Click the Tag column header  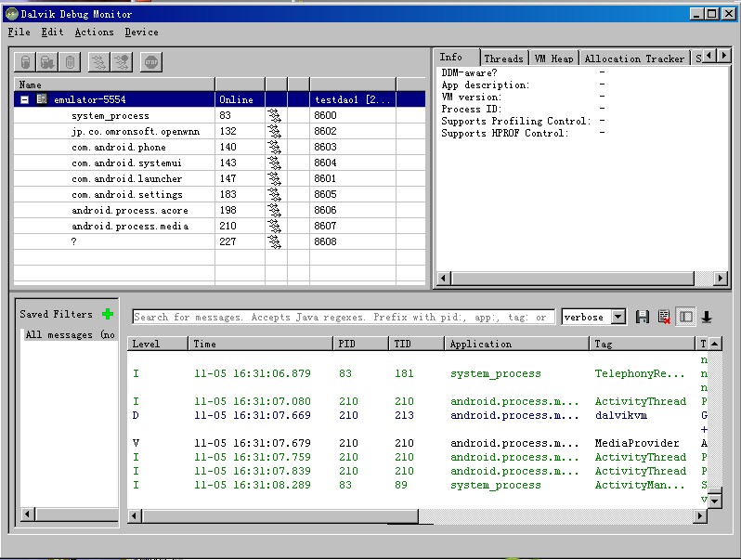(643, 344)
